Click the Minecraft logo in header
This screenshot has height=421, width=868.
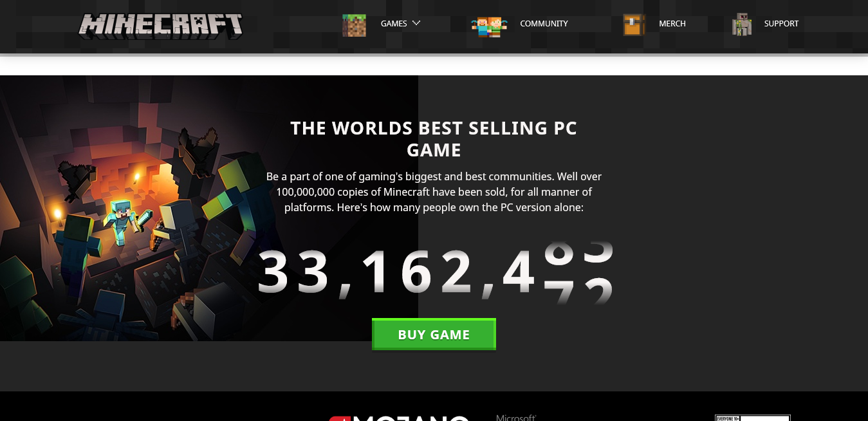[160, 26]
